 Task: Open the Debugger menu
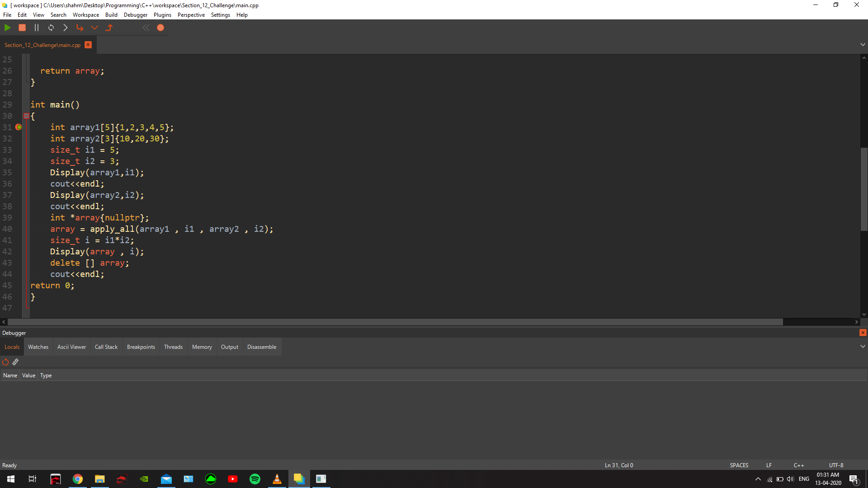pyautogui.click(x=135, y=14)
